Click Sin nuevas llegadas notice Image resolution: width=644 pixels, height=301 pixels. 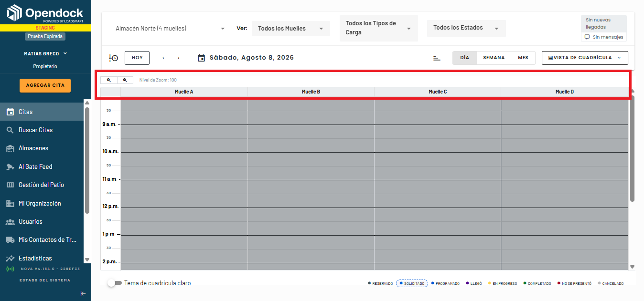604,23
